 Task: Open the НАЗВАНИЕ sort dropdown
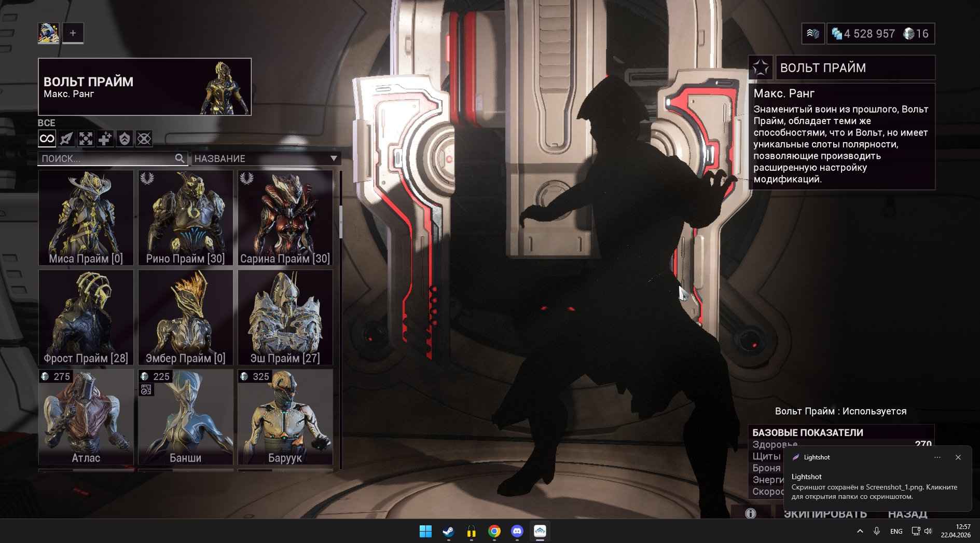coord(266,158)
